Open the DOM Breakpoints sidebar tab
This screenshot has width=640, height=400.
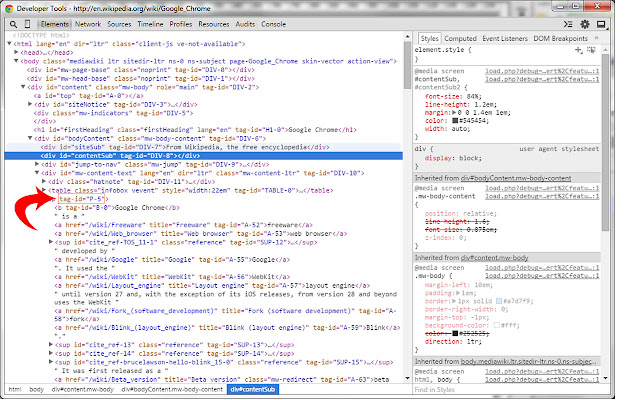(561, 38)
